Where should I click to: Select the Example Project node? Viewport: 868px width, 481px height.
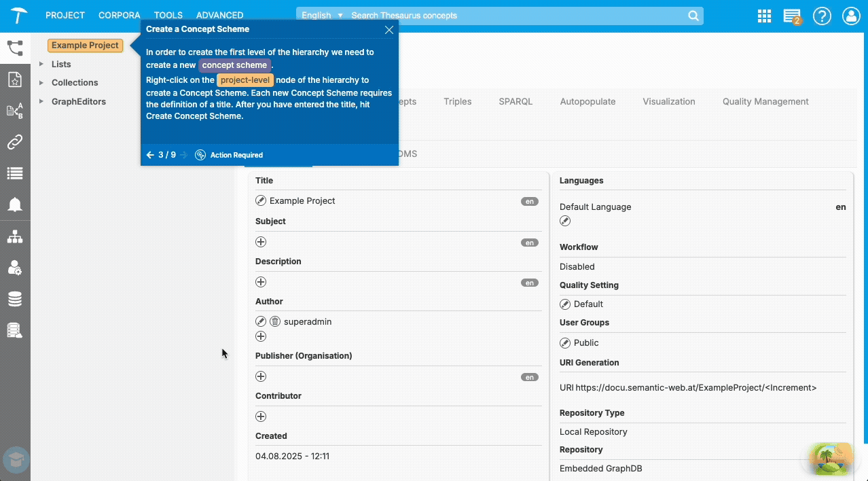tap(84, 45)
